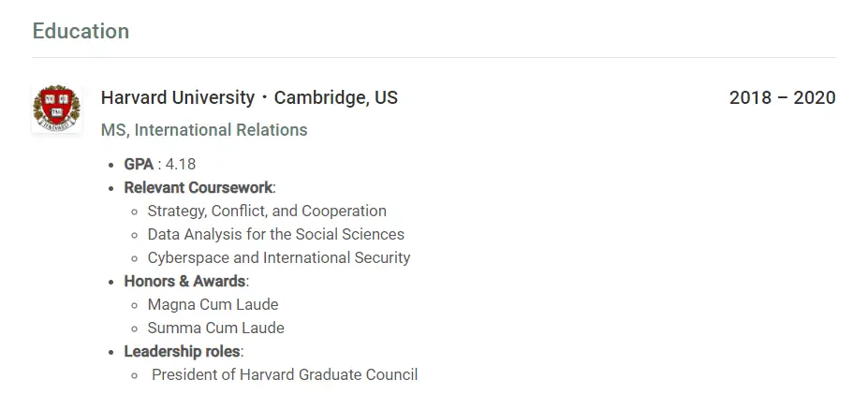Click Strategy, Conflict, and Cooperation course
Screen dimensions: 868x409
tap(267, 212)
